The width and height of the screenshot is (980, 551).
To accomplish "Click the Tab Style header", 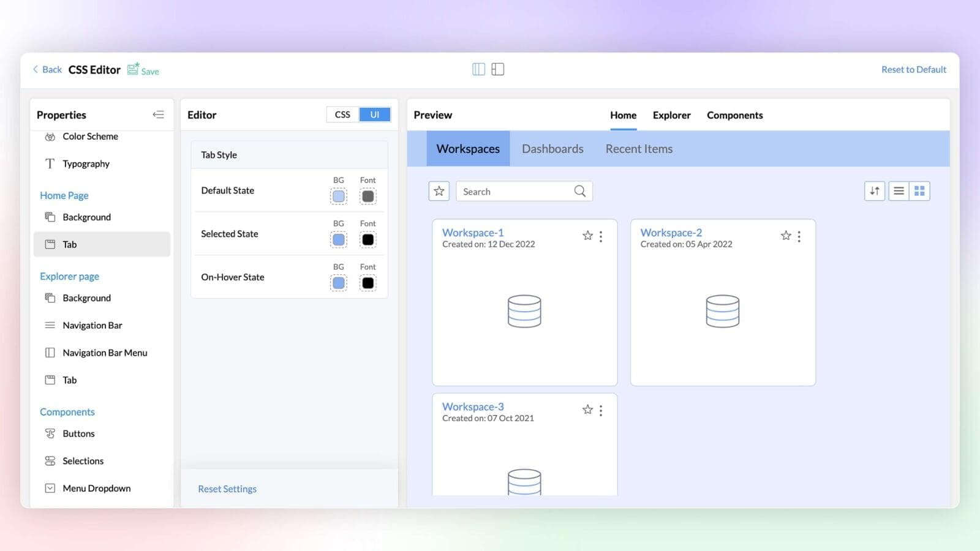I will click(x=289, y=155).
